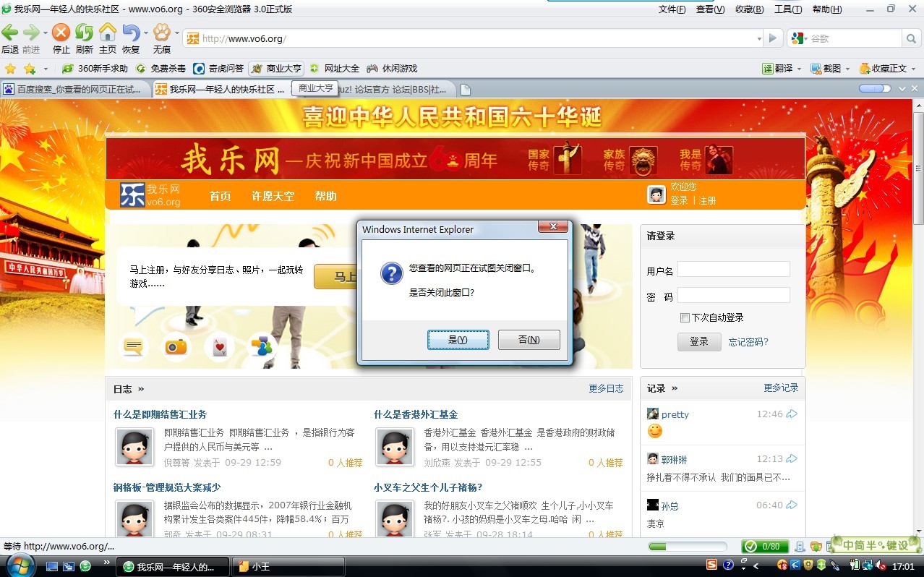Open post 什么是即期结售汇业务
Viewport: 924px width, 577px height.
(160, 414)
